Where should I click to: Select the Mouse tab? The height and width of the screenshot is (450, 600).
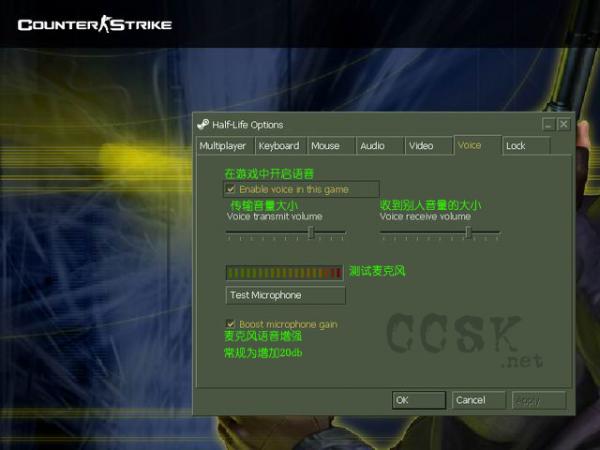click(x=331, y=146)
